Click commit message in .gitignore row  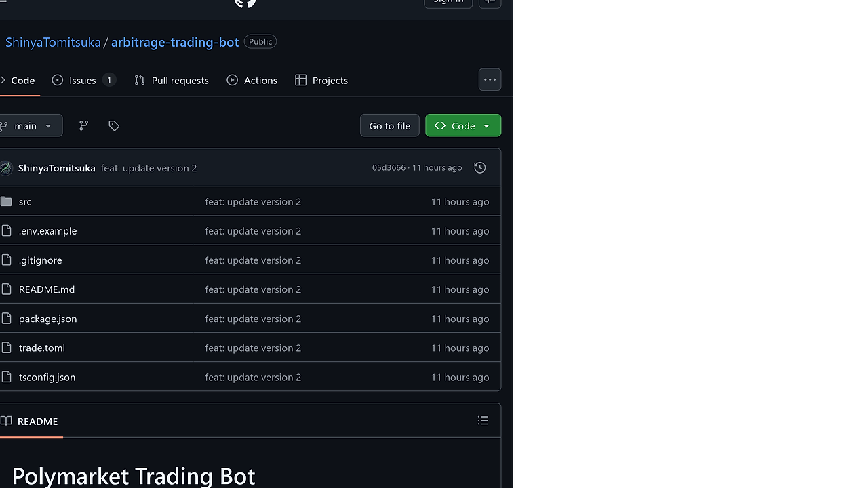[x=253, y=260]
